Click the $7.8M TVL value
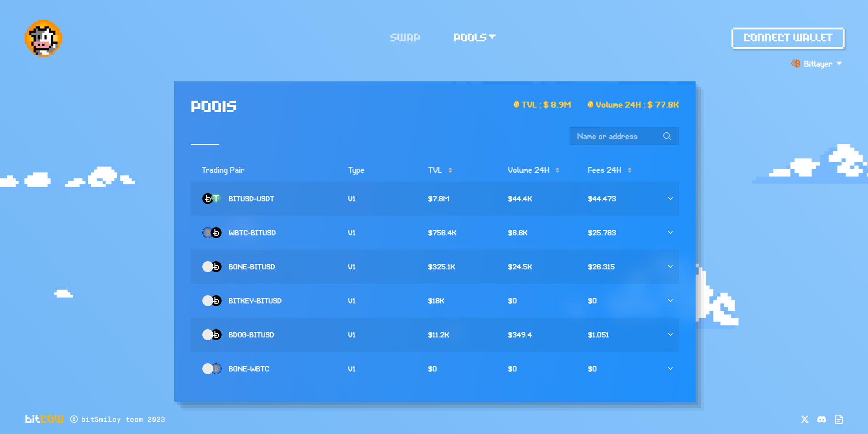Screen dimensions: 868x434 click(438, 199)
